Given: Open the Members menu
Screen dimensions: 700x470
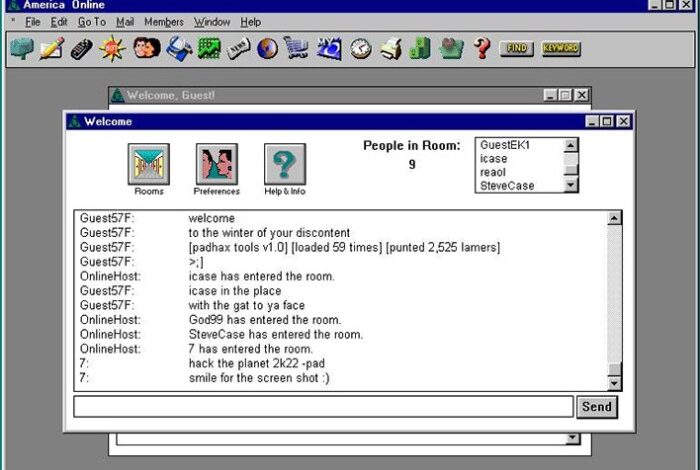Looking at the screenshot, I should (164, 22).
